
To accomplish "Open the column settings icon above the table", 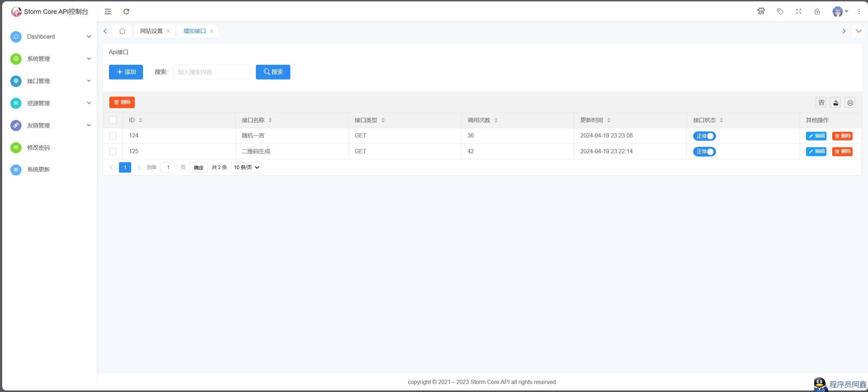I will click(821, 102).
